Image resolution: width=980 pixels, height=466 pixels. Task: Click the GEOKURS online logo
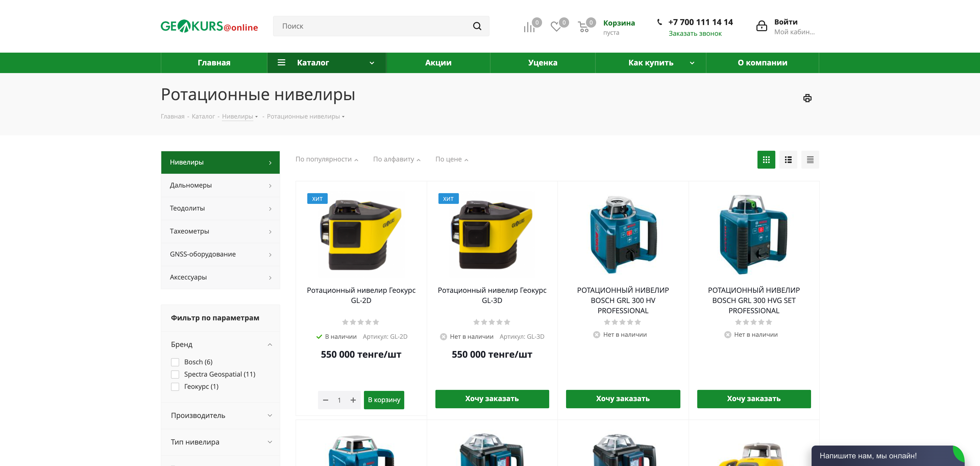click(209, 26)
